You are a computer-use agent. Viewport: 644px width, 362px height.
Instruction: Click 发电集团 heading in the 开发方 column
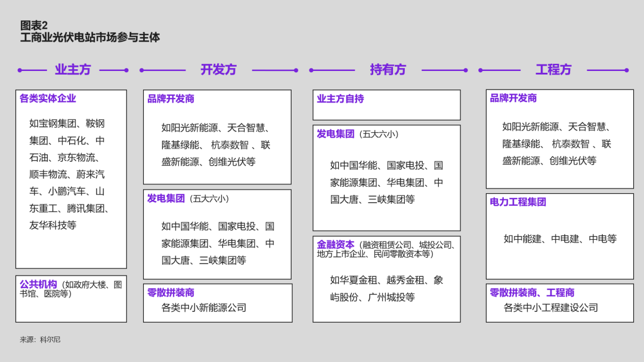[x=166, y=199]
